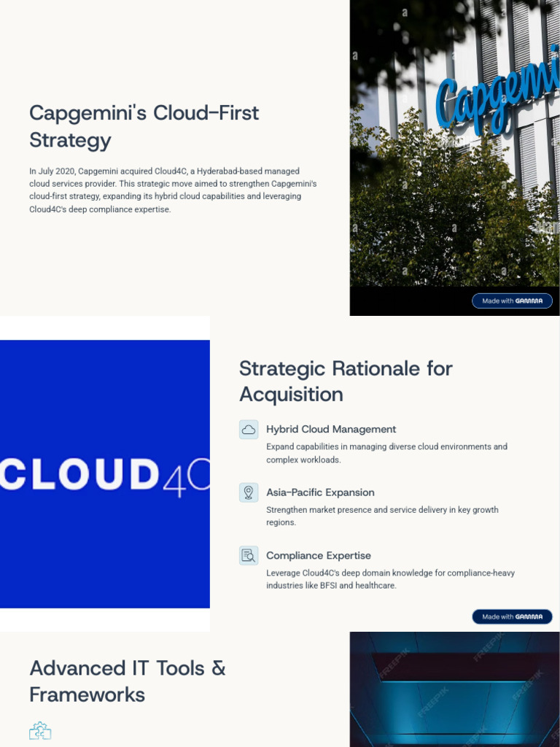Click heading Capgemini's Cloud-First Strategy

point(144,126)
